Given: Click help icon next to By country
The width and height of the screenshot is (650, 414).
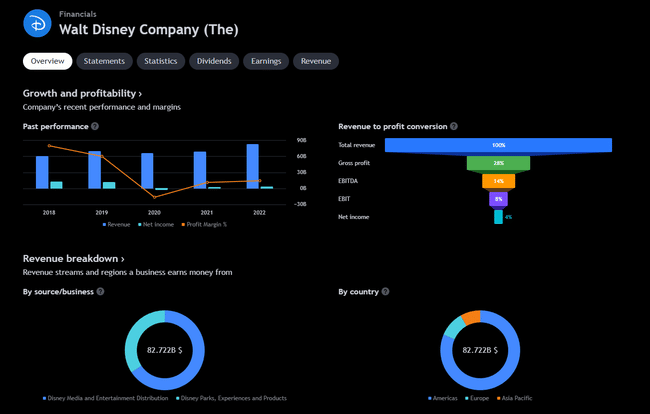Looking at the screenshot, I should (386, 292).
